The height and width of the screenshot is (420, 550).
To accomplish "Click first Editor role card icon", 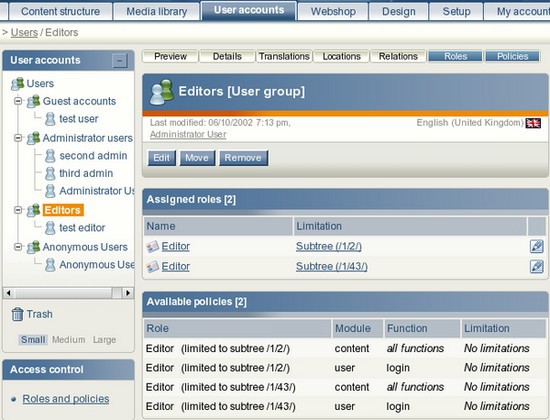I will pos(153,247).
